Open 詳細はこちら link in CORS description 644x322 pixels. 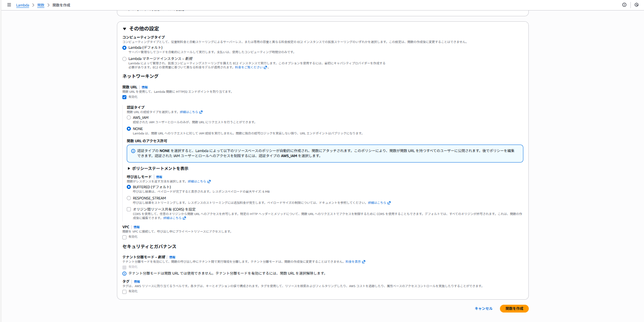175,218
